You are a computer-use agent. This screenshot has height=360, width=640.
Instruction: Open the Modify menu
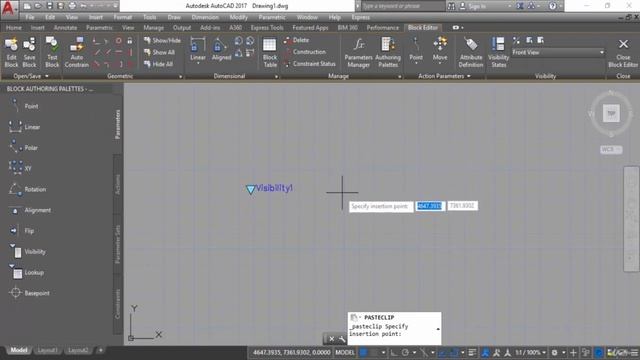(238, 18)
